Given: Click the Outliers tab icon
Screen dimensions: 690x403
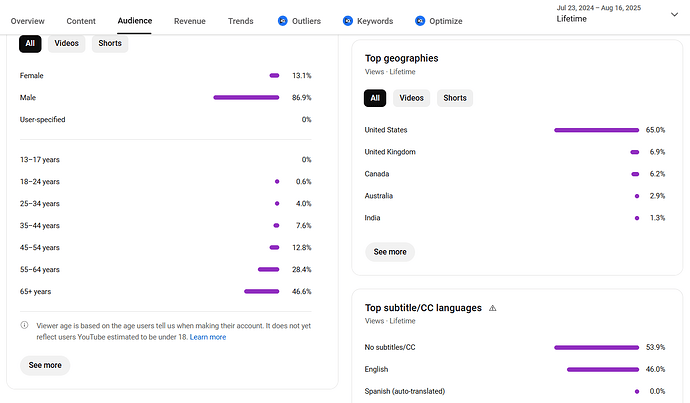Looking at the screenshot, I should [283, 21].
